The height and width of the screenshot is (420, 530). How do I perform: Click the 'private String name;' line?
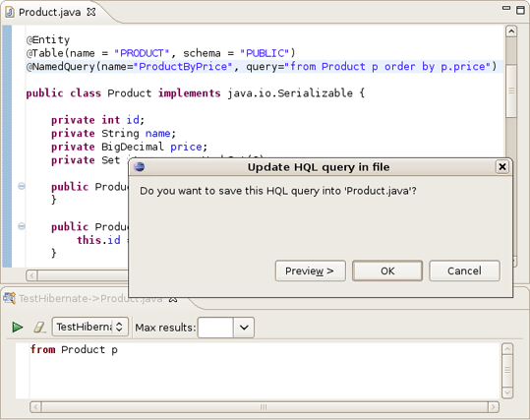114,133
